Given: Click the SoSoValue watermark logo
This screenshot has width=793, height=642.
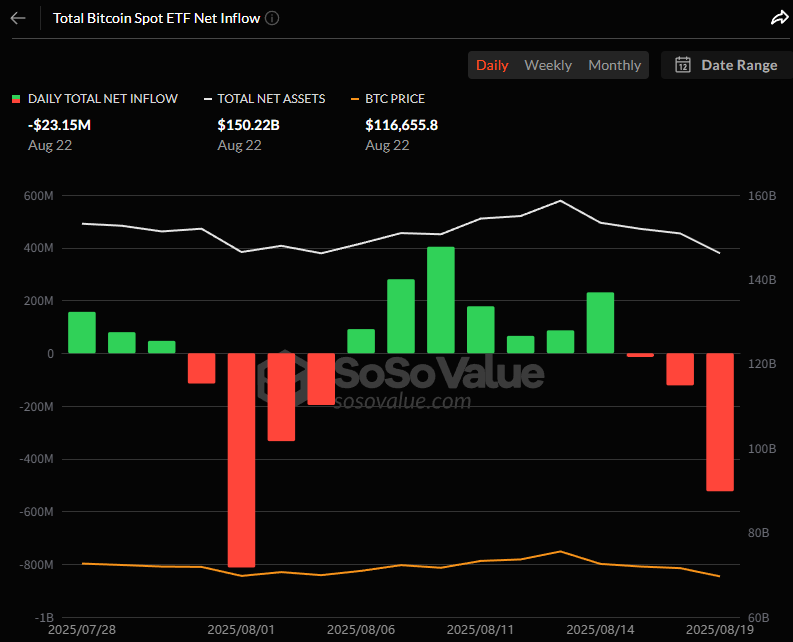Looking at the screenshot, I should (x=278, y=374).
